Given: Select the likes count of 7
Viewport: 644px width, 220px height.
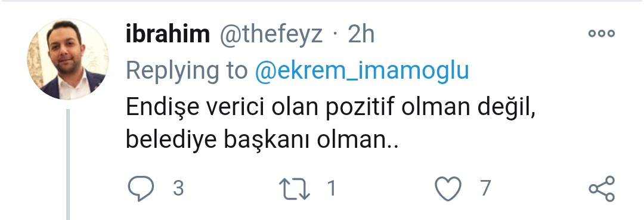Looking at the screenshot, I should click(x=485, y=188).
